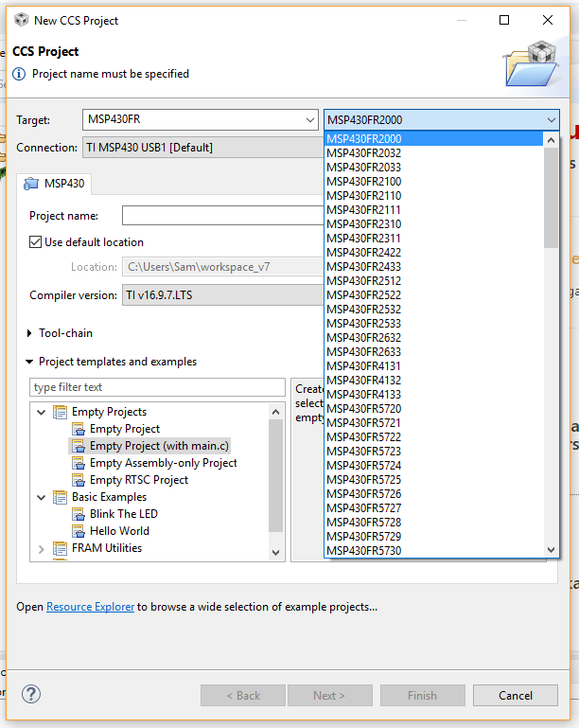Viewport: 579px width, 728px height.
Task: Pick MSP430FR4133 from the list
Action: tap(434, 394)
